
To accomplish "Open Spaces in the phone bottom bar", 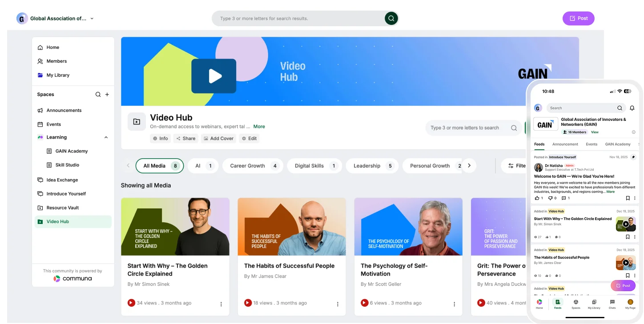I will 576,304.
